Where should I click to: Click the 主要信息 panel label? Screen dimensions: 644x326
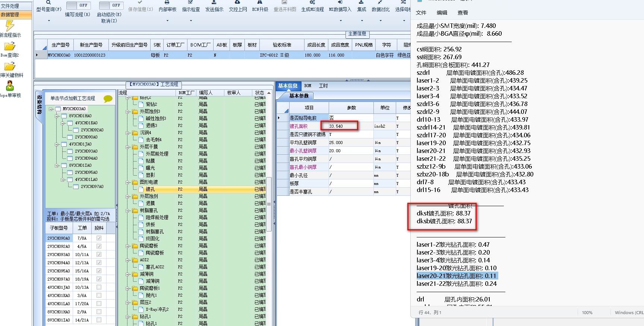pos(357,34)
